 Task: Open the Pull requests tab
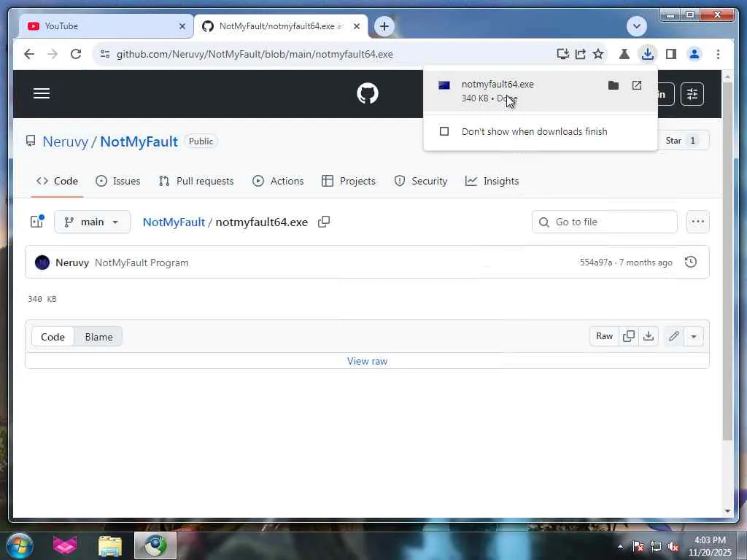tap(196, 181)
